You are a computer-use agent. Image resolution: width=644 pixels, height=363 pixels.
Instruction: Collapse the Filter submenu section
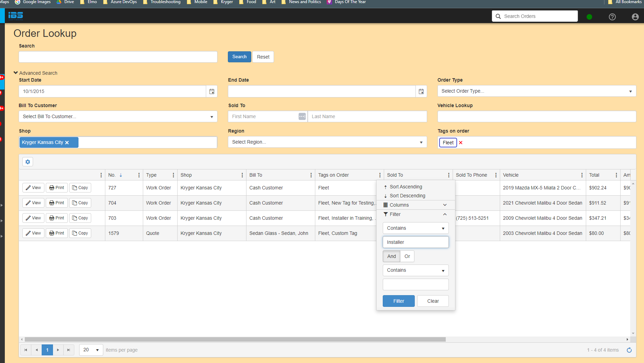(x=415, y=214)
